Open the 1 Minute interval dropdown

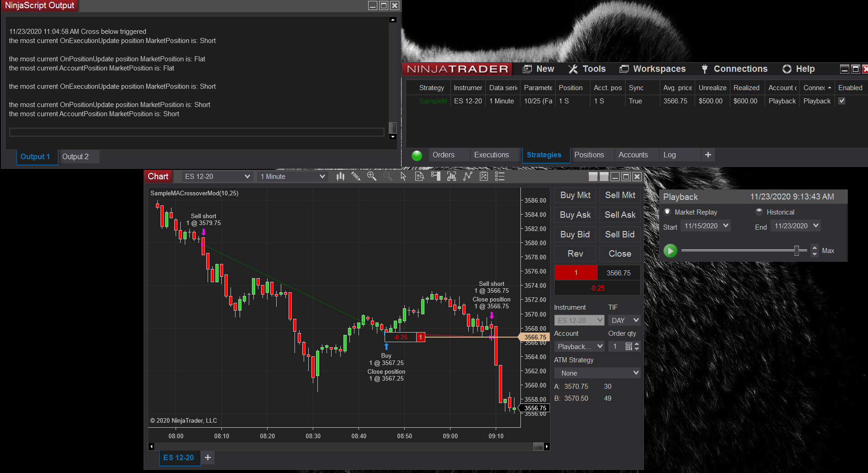point(293,177)
